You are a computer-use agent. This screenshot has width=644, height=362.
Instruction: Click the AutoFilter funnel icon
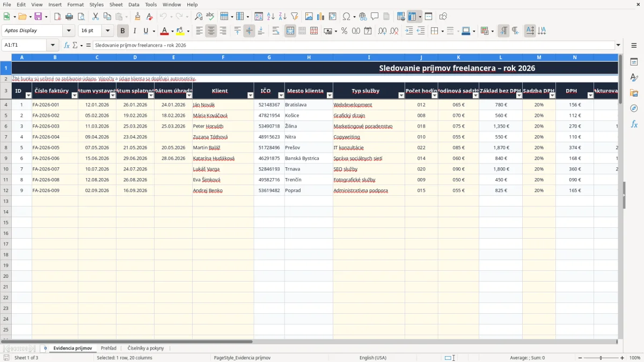click(294, 17)
